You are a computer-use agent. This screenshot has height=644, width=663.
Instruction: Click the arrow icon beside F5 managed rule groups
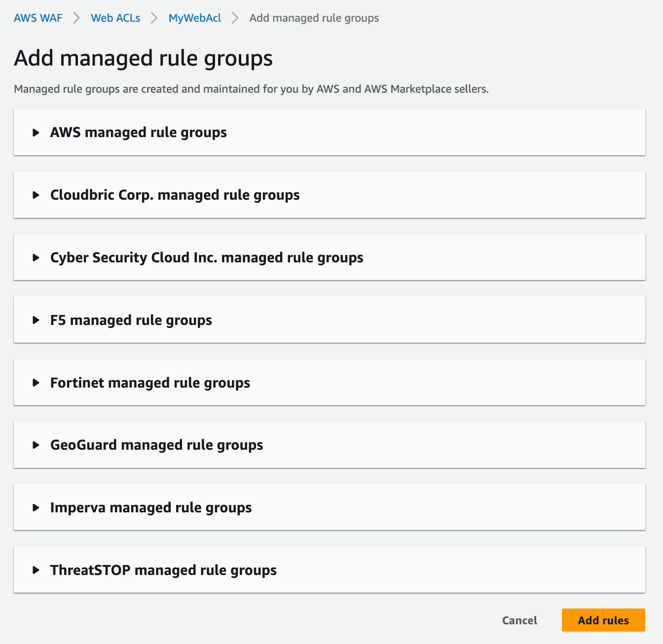pyautogui.click(x=36, y=320)
